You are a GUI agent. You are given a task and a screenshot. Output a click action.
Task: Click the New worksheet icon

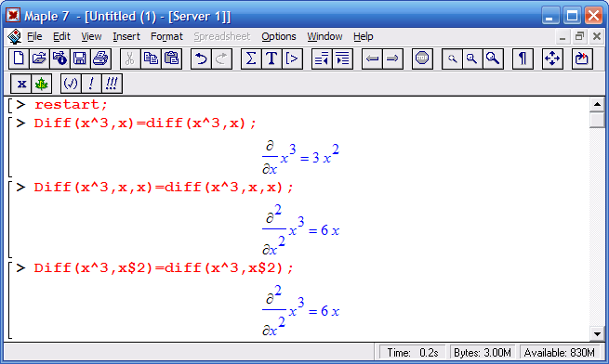pyautogui.click(x=19, y=59)
